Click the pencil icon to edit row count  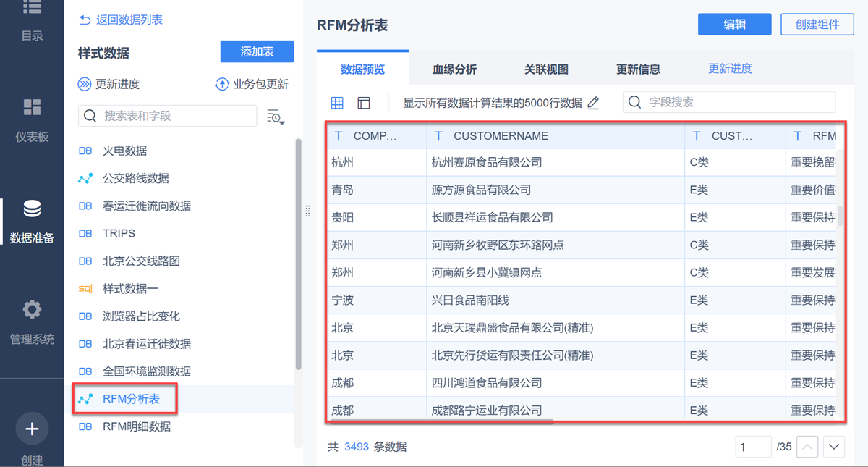[593, 103]
